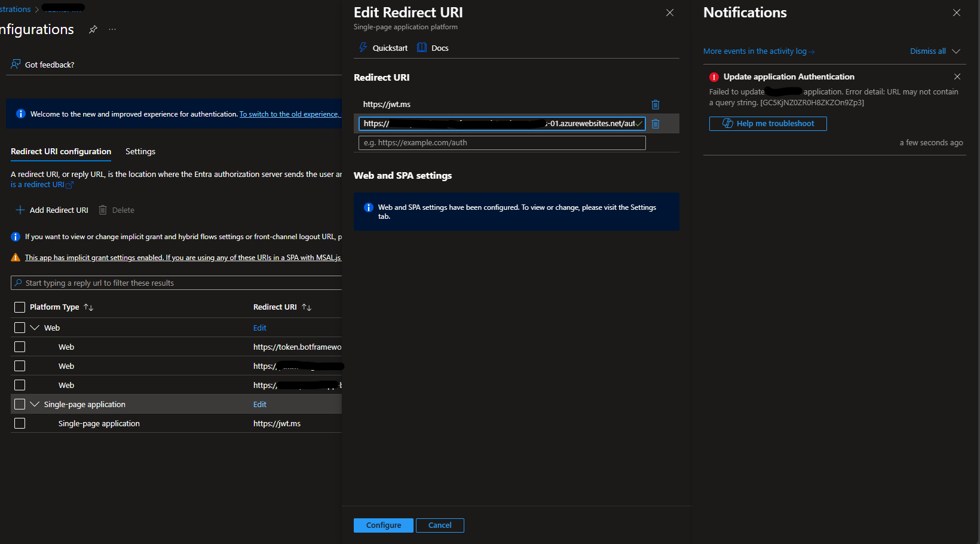Click the Cancel button
Viewport: 980px width, 544px height.
coord(440,525)
